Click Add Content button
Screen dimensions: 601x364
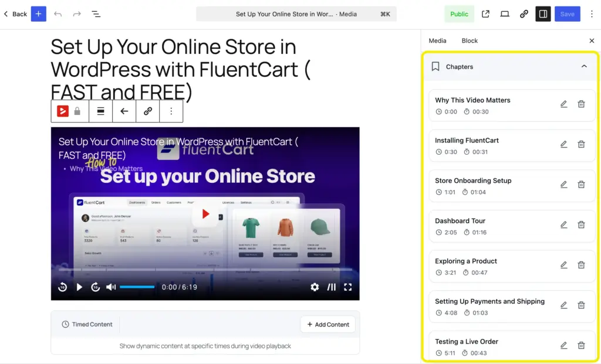[x=328, y=324]
